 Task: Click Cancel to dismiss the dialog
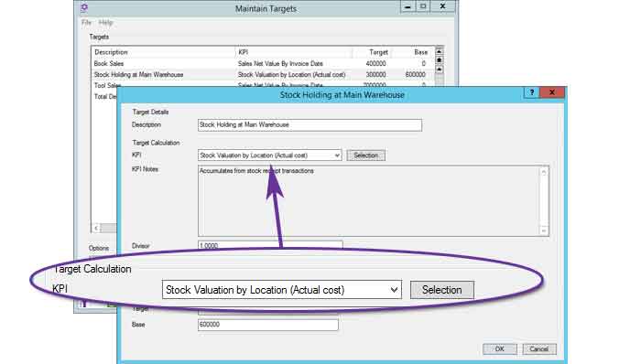[538, 348]
